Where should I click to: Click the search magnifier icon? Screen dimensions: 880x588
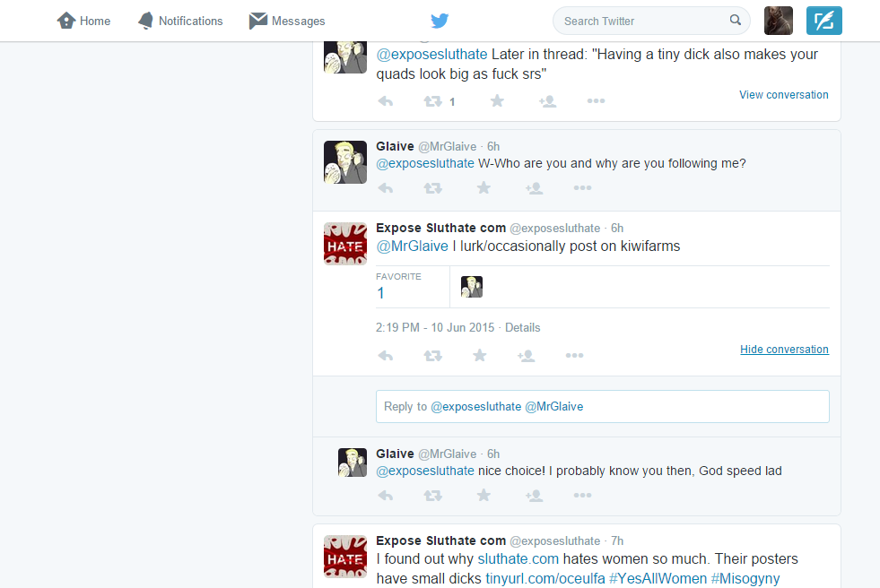[x=736, y=21]
